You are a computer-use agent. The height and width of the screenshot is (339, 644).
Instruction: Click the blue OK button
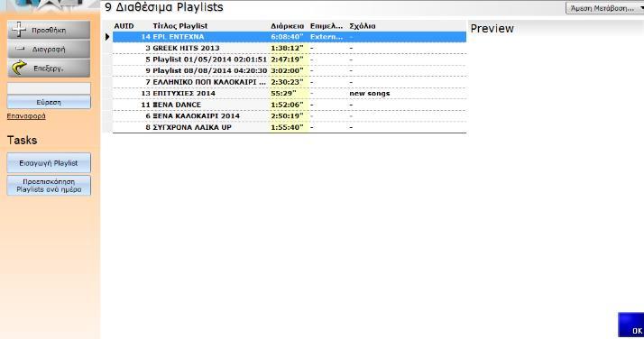[631, 325]
